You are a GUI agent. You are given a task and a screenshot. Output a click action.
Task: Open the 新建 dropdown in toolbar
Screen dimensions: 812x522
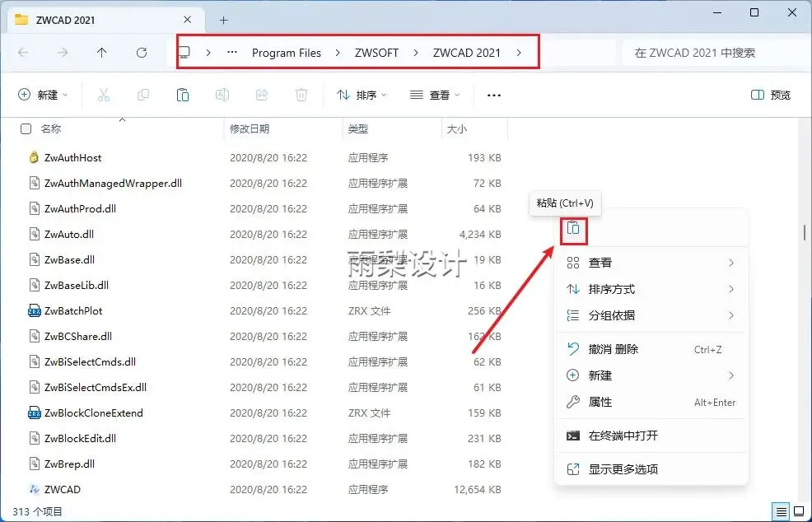pyautogui.click(x=43, y=95)
